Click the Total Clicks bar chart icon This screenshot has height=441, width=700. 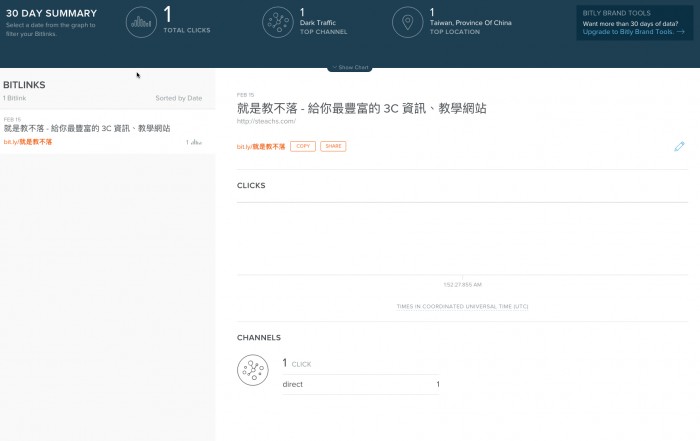[x=142, y=22]
